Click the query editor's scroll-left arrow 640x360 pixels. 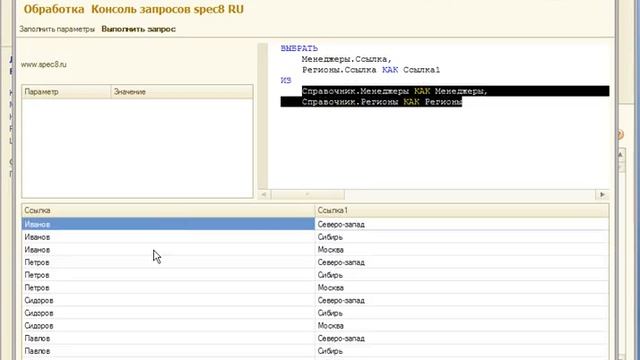(264, 194)
